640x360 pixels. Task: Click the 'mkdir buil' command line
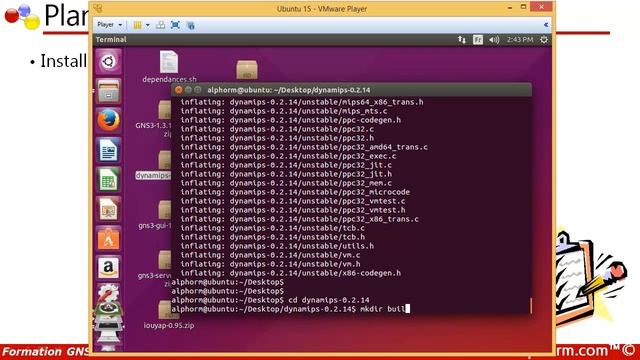coord(290,309)
